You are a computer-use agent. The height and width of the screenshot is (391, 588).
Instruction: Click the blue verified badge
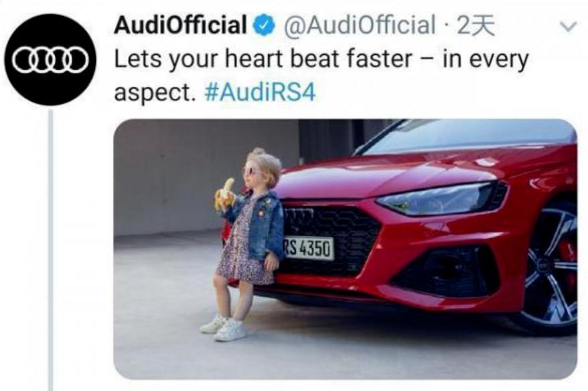265,25
